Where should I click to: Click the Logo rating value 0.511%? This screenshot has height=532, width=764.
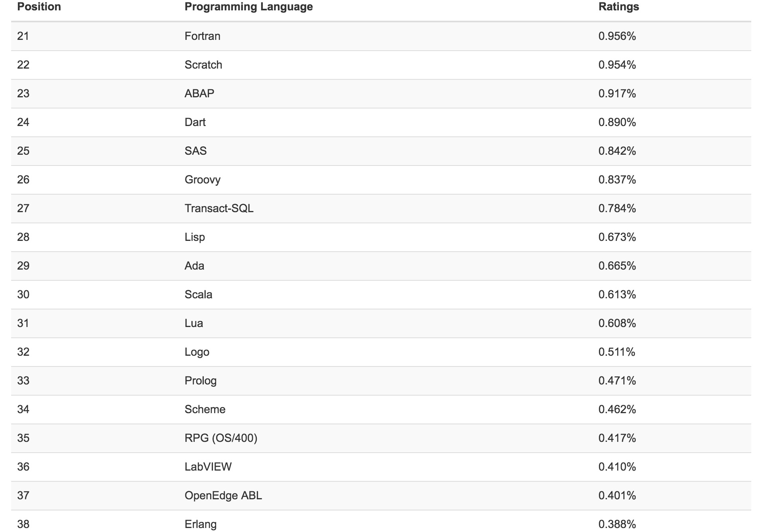pos(616,352)
